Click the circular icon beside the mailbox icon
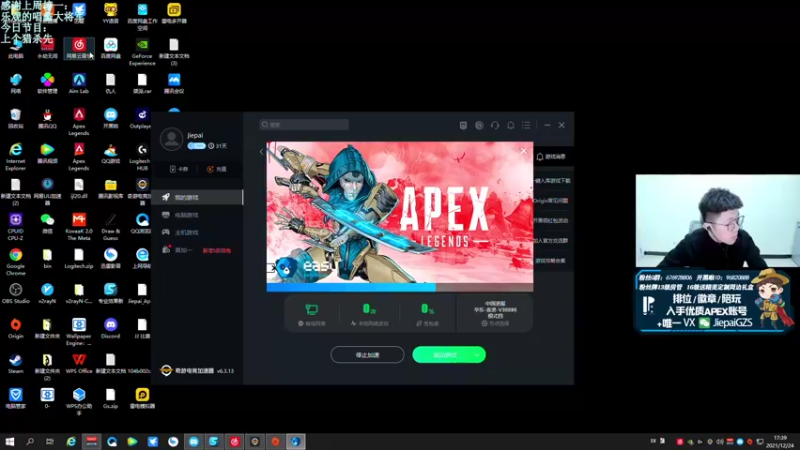This screenshot has height=450, width=800. click(479, 125)
